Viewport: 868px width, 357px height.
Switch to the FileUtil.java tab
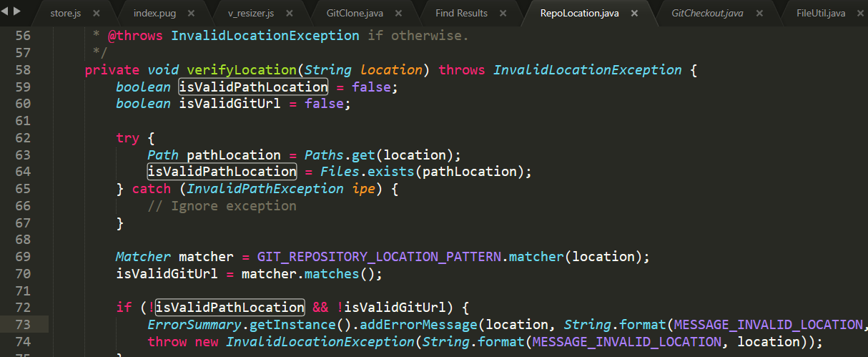click(821, 13)
